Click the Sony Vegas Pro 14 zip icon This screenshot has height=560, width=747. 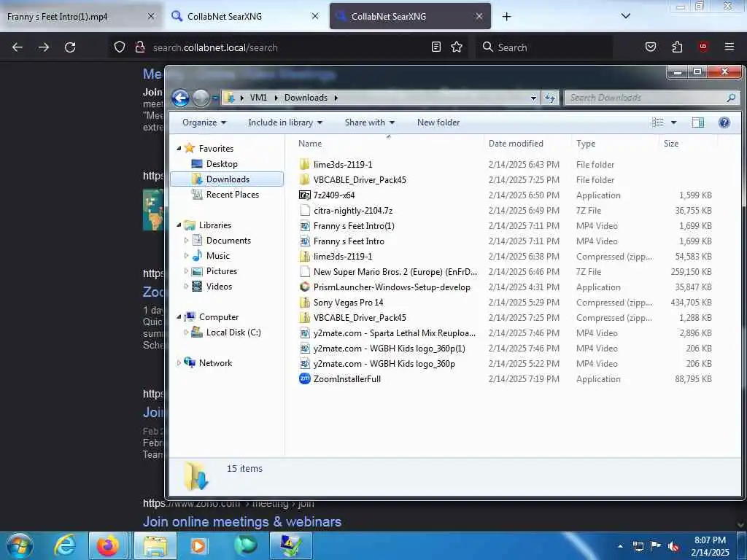(x=304, y=303)
